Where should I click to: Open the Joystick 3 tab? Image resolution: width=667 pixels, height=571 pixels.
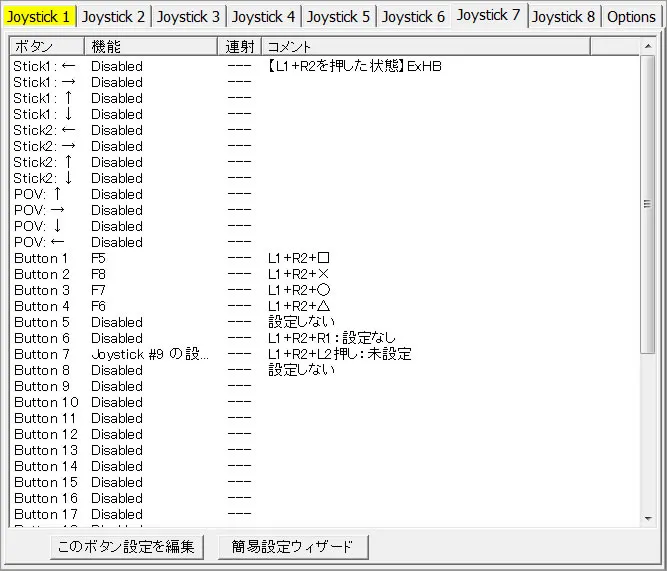pos(188,17)
